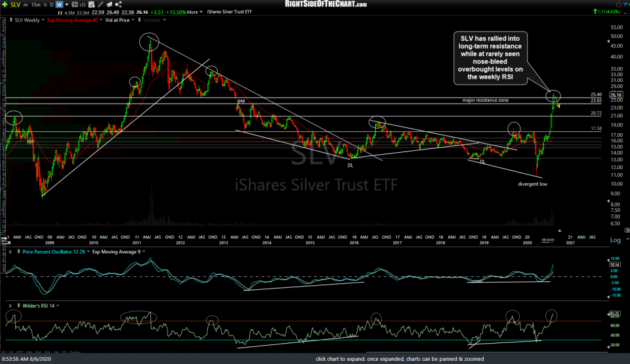Click the up-down reorder arrows beside Volume
The image size is (630, 364).
click(x=139, y=20)
